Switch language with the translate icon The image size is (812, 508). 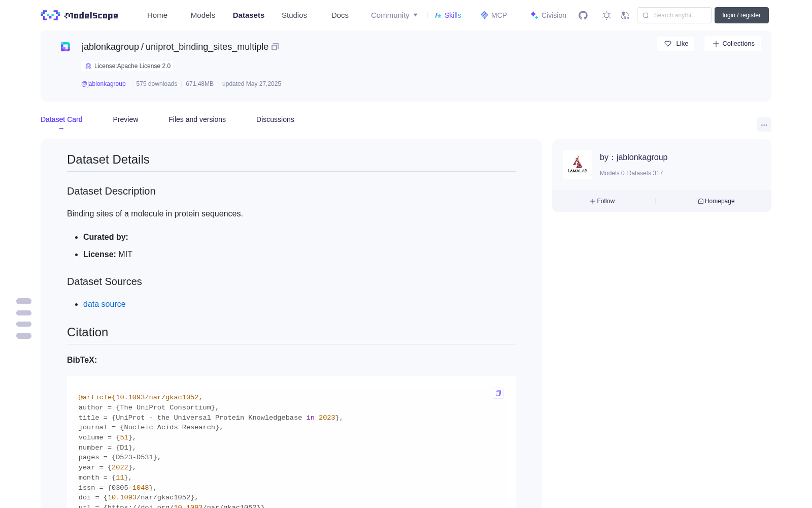[625, 15]
